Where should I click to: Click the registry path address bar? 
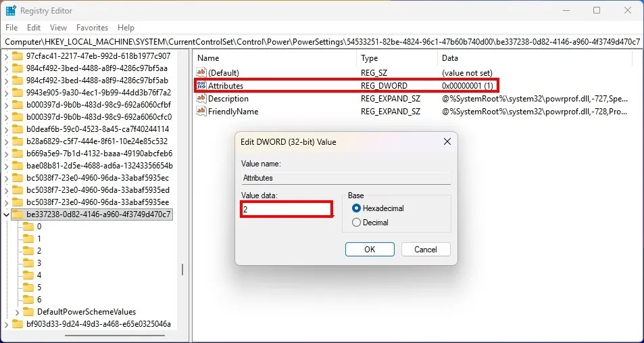pyautogui.click(x=322, y=41)
